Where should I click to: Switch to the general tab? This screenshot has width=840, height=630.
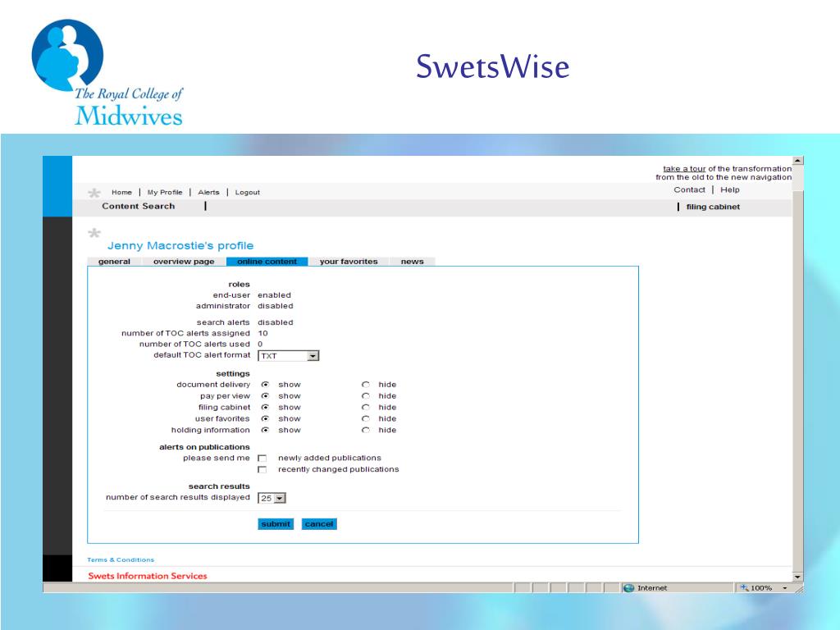coord(114,262)
